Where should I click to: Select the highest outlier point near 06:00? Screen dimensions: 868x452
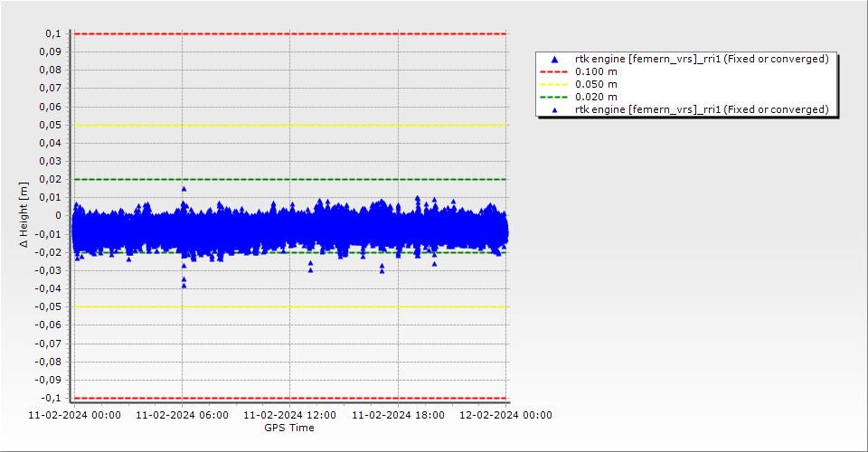point(184,189)
